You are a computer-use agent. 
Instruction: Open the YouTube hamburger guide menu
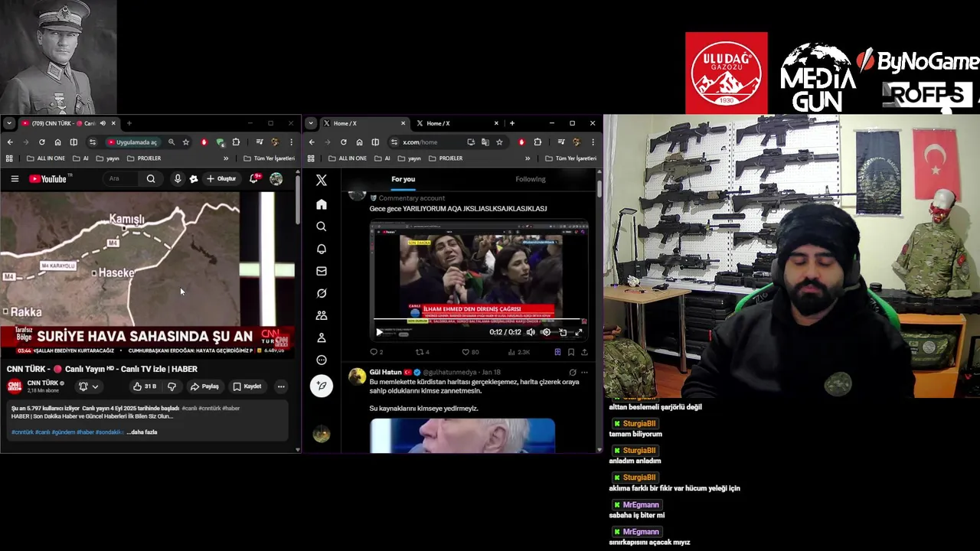click(x=15, y=179)
